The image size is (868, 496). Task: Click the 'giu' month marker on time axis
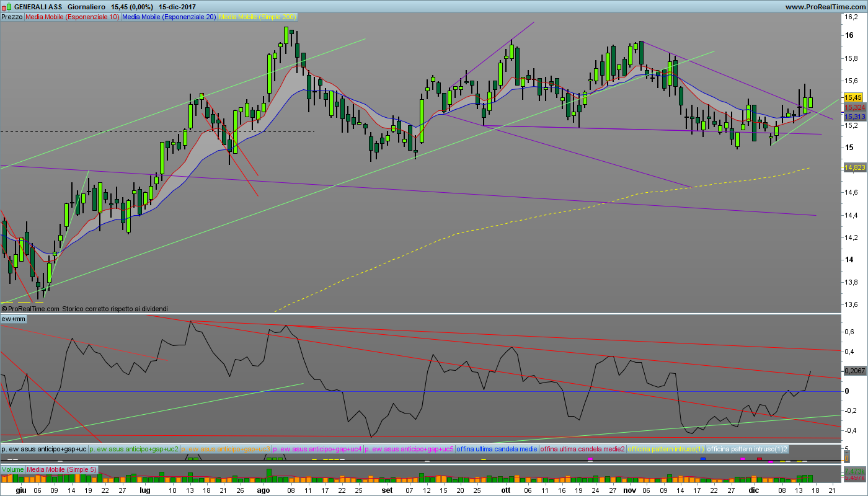click(x=21, y=490)
